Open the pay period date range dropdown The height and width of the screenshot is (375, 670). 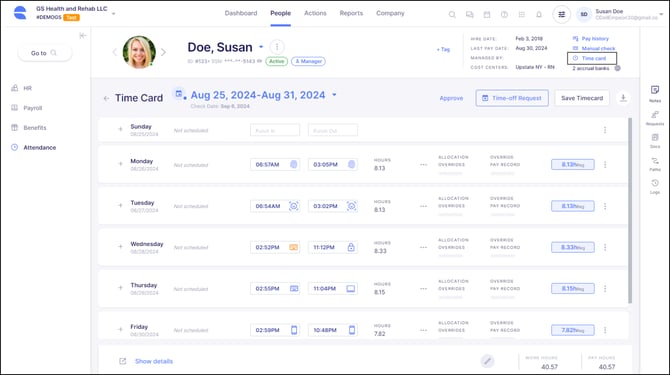[x=334, y=95]
